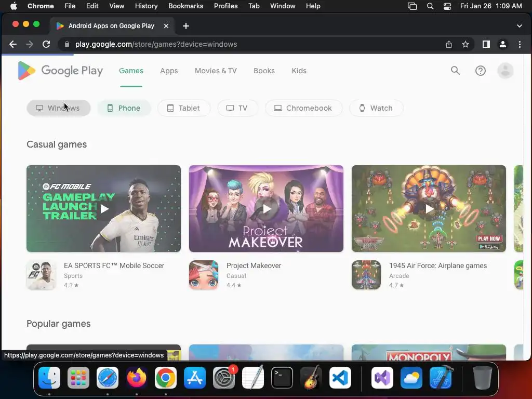Image resolution: width=532 pixels, height=399 pixels.
Task: Switch to the Games tab
Action: 131,71
